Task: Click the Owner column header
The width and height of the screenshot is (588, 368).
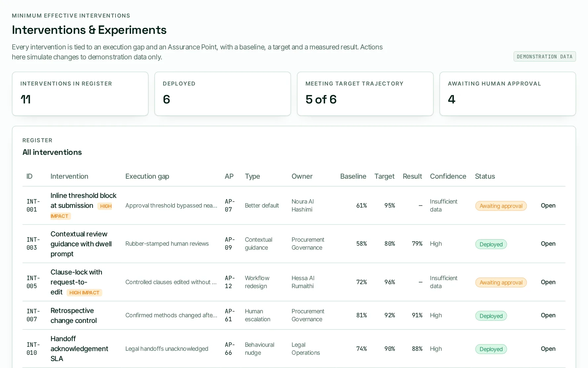Action: tap(302, 176)
